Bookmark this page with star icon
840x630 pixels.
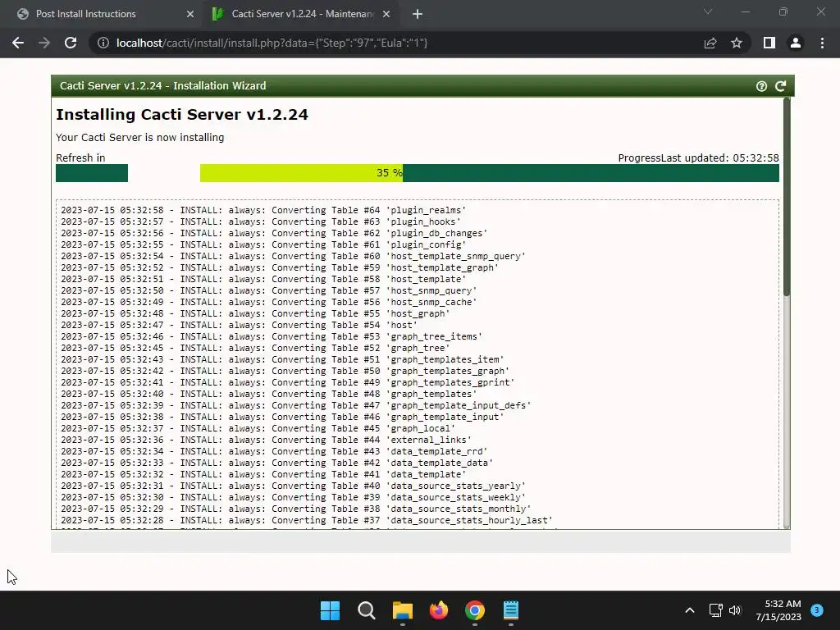[x=737, y=43]
